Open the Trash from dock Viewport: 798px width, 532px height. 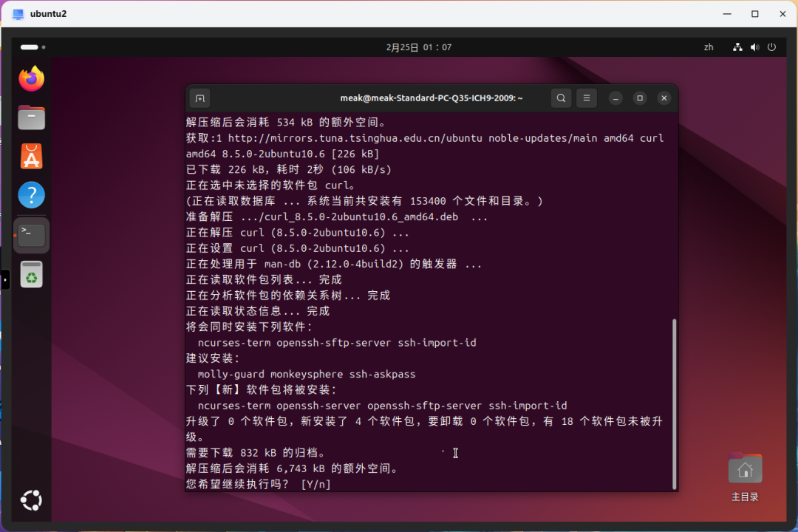pos(32,274)
